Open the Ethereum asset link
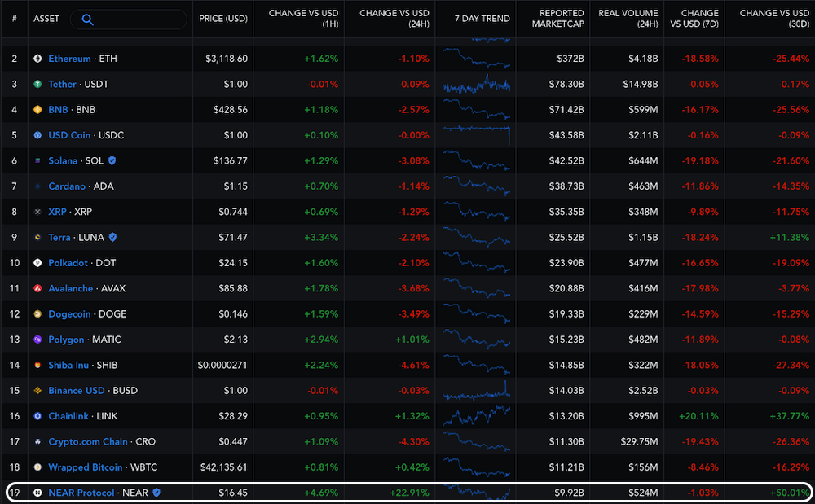Image resolution: width=815 pixels, height=504 pixels. click(x=69, y=59)
